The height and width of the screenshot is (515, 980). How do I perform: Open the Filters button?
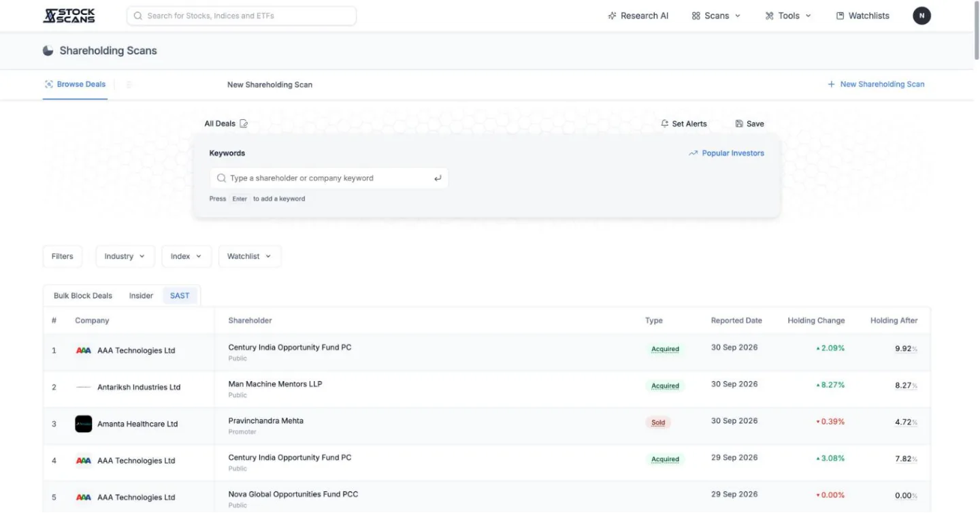coord(62,256)
